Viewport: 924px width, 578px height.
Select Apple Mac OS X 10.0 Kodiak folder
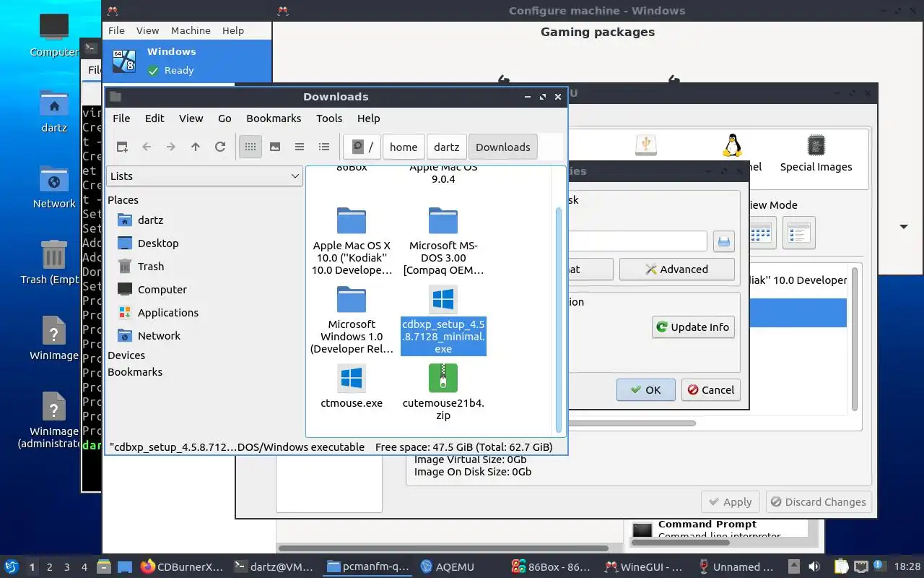pos(352,241)
